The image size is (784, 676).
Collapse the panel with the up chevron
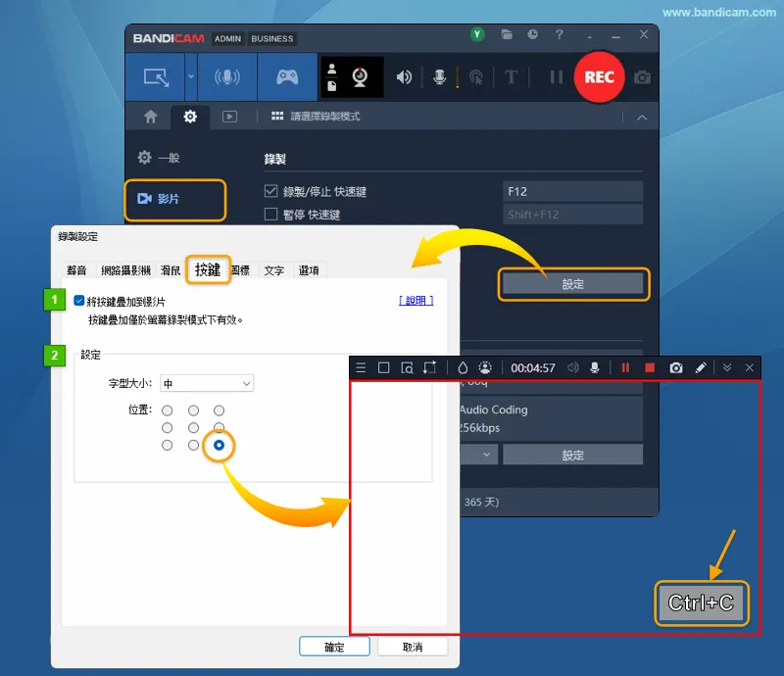(642, 118)
